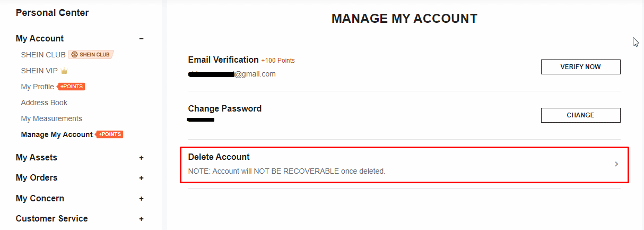
Task: Click the VERIFY NOW button
Action: (x=580, y=67)
